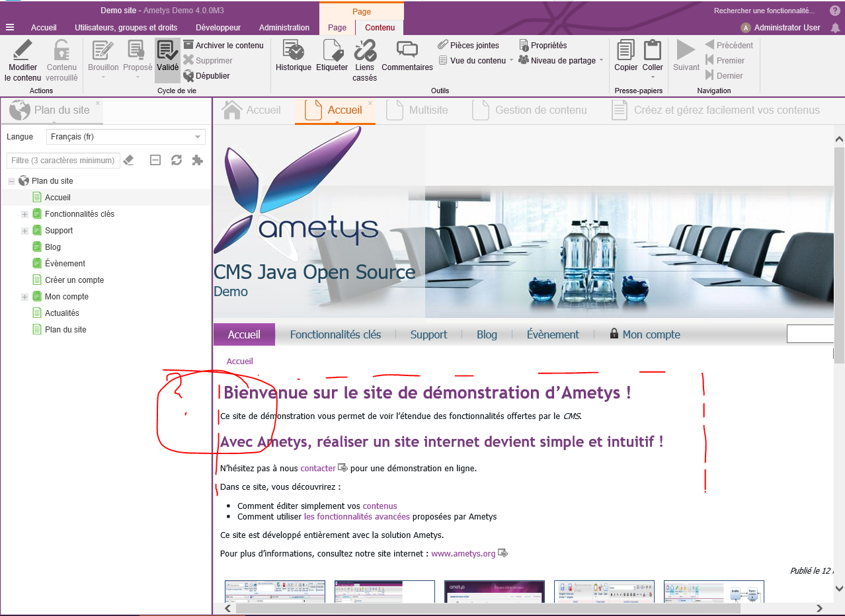Open the Niveau de partage dropdown
This screenshot has width=845, height=616.
tap(561, 60)
